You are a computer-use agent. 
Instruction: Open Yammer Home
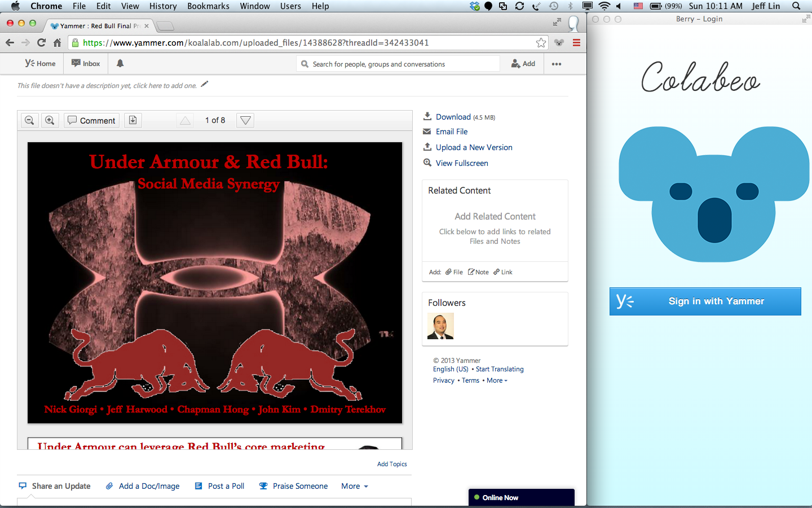point(40,64)
